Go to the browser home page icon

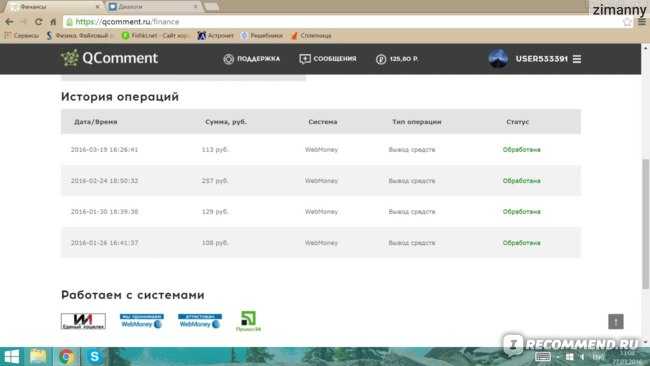(53, 22)
